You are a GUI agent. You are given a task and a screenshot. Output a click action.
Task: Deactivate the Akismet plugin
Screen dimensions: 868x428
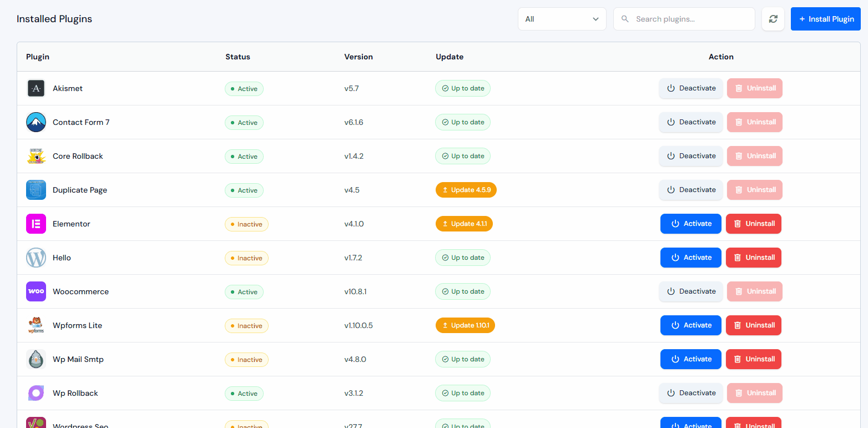691,88
